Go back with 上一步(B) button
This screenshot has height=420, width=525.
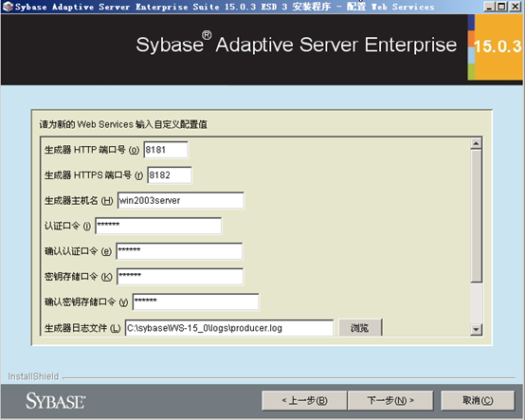click(x=304, y=400)
